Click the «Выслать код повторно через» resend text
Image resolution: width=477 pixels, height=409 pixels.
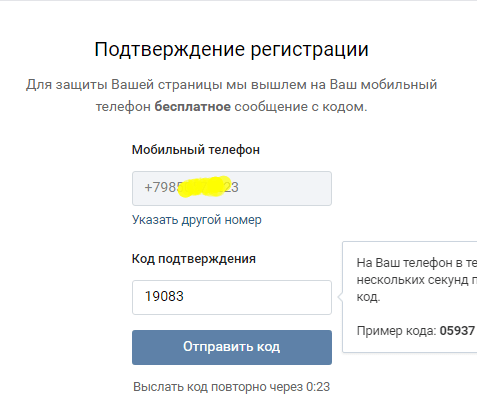[x=218, y=387]
